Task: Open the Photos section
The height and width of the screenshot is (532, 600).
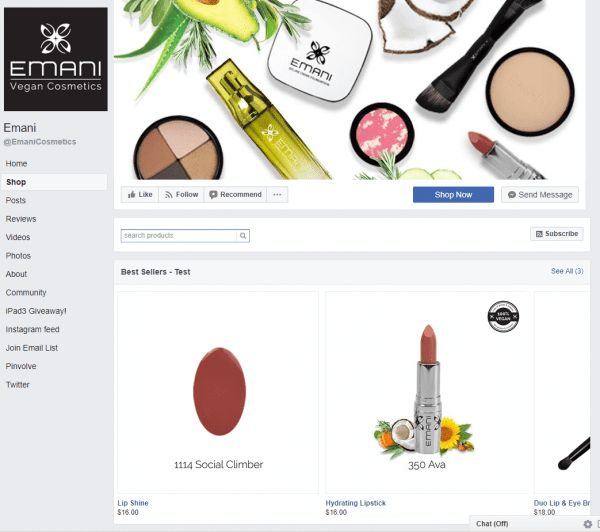Action: (x=18, y=256)
